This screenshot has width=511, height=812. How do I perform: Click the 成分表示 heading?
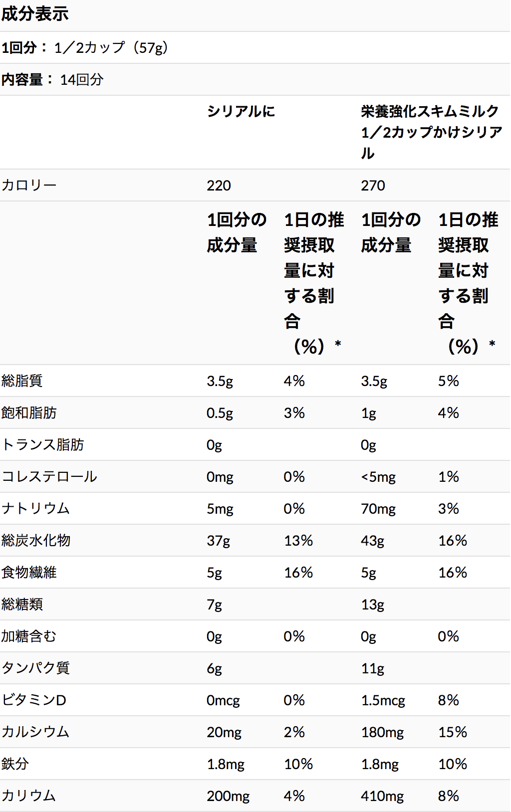point(35,14)
